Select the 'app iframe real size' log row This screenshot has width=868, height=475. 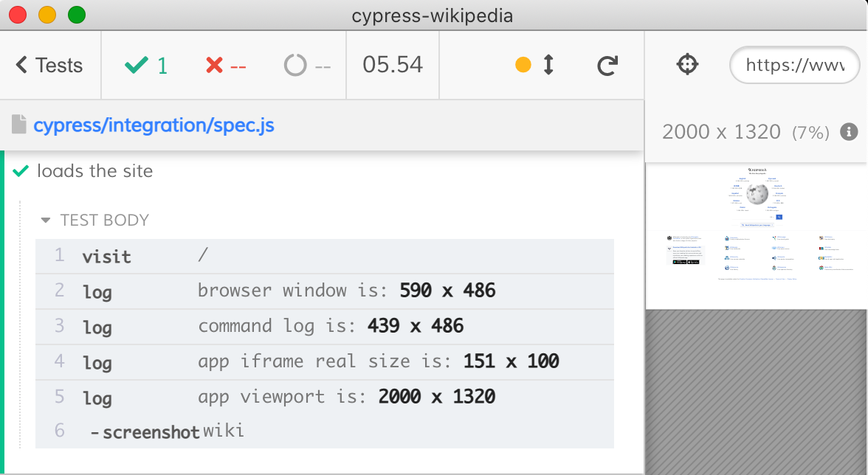pos(325,361)
